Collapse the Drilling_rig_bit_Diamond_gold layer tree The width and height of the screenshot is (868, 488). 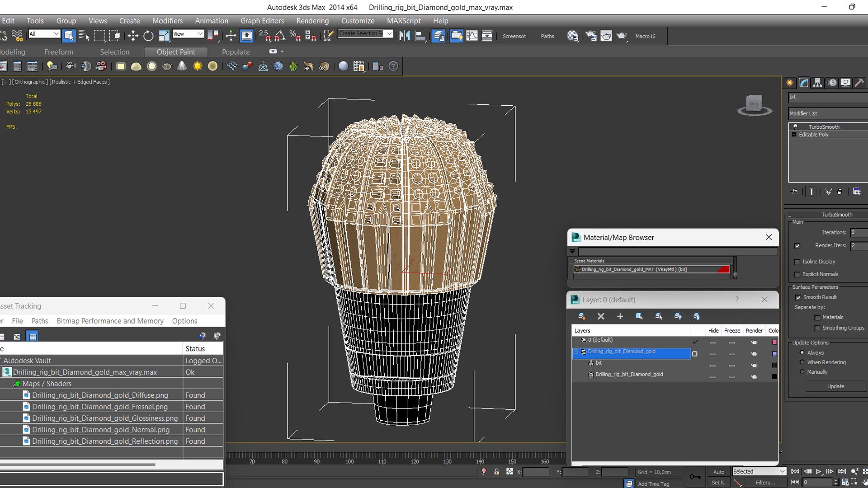pos(576,352)
